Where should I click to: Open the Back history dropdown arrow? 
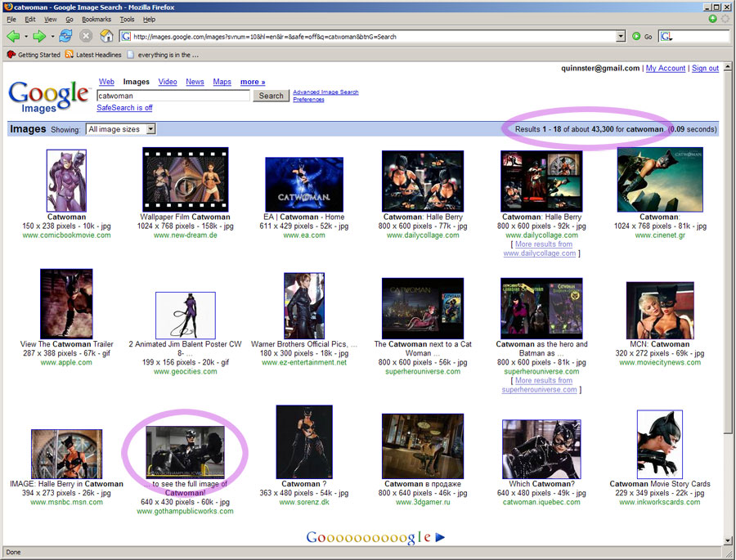[x=26, y=36]
